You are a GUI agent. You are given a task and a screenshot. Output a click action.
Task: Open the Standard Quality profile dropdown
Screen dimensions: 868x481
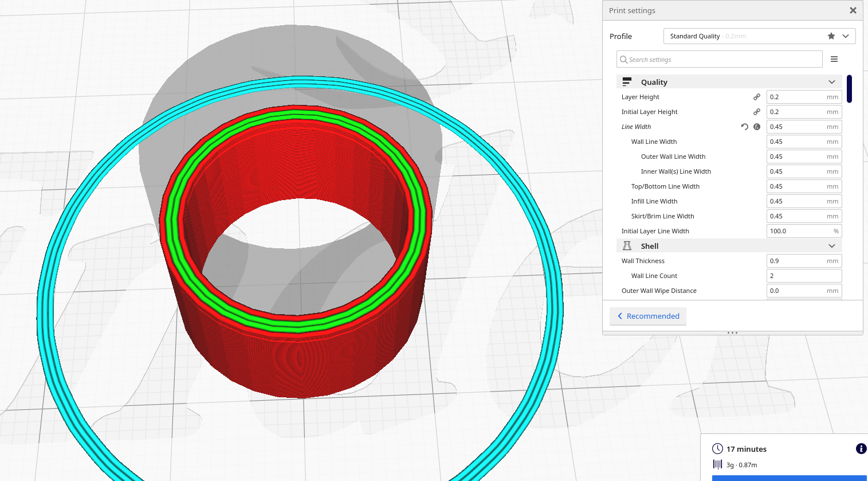tap(759, 36)
